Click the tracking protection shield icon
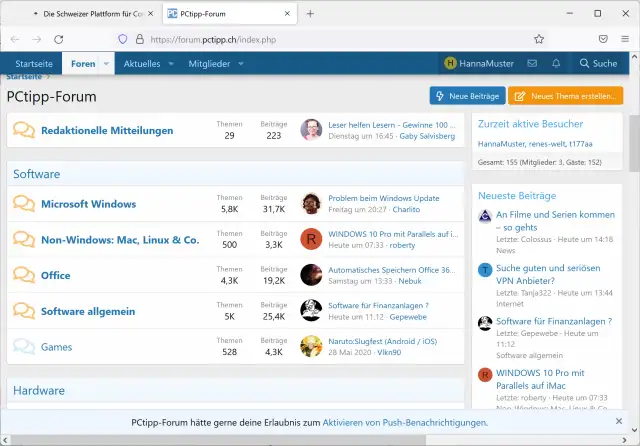This screenshot has height=446, width=640. pyautogui.click(x=124, y=39)
